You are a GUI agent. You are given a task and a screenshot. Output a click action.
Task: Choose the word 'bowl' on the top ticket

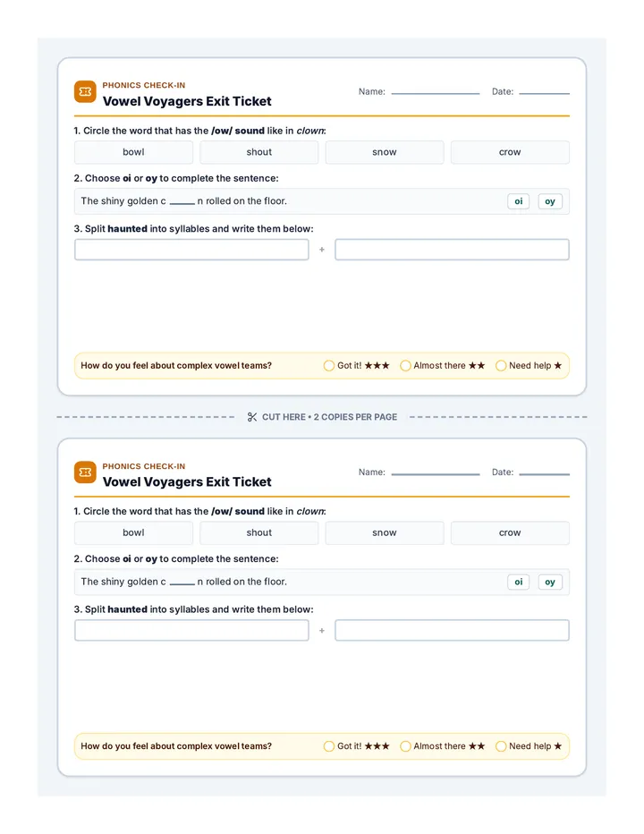[133, 152]
